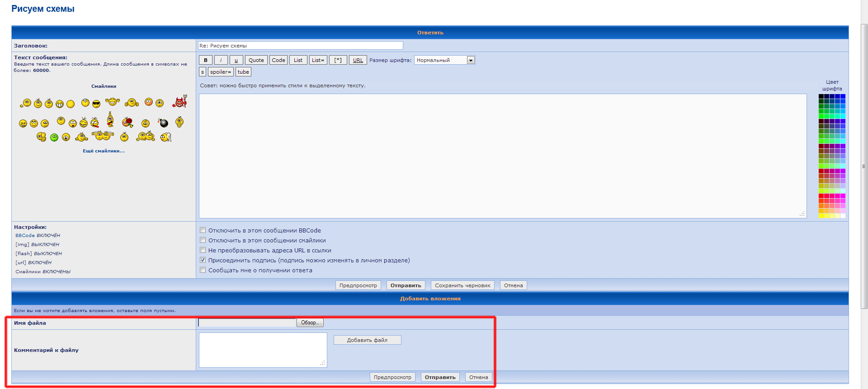Viewport: 868px width, 389px height.
Task: Open the 'Размер шрифта' font size dropdown
Action: (x=471, y=60)
